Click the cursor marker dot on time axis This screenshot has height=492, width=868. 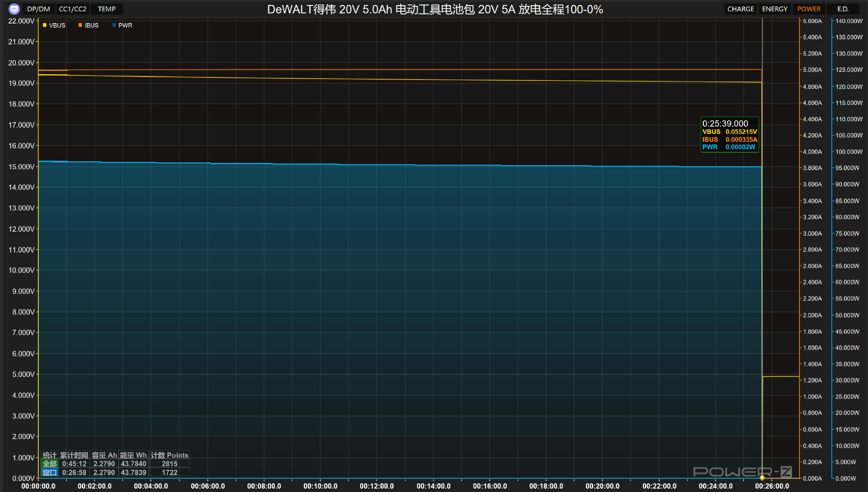[x=762, y=478]
